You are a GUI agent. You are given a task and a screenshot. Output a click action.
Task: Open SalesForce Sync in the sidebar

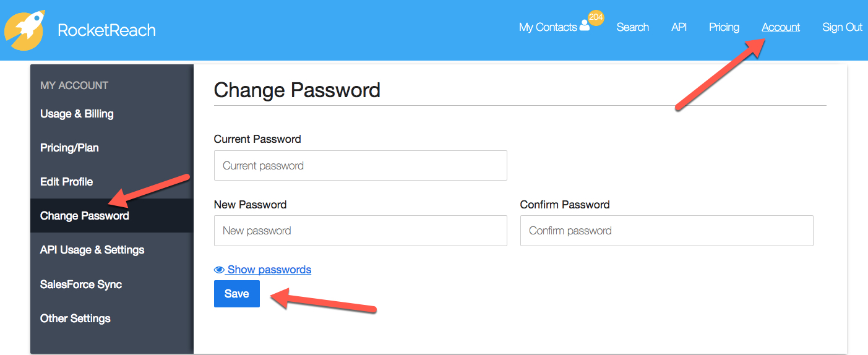point(112,284)
